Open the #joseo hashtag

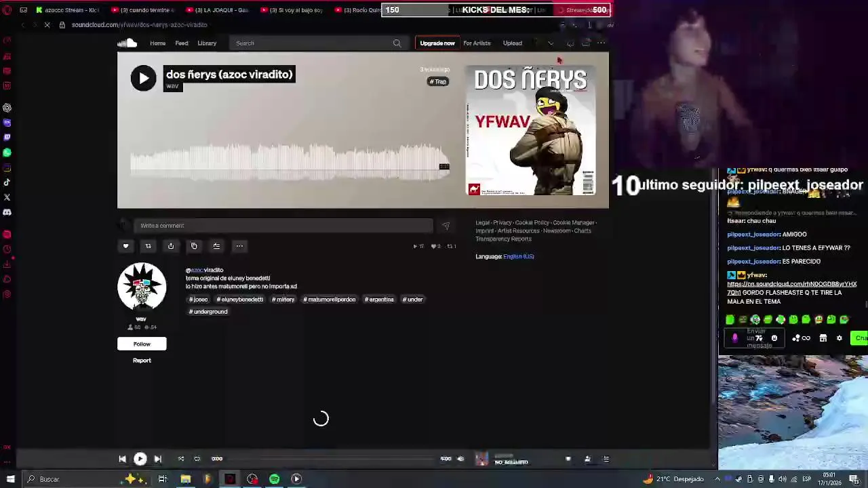click(x=198, y=300)
